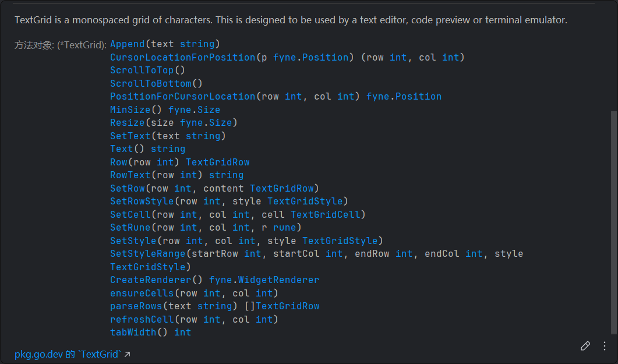Click the SetRowStyle method link

pos(142,202)
